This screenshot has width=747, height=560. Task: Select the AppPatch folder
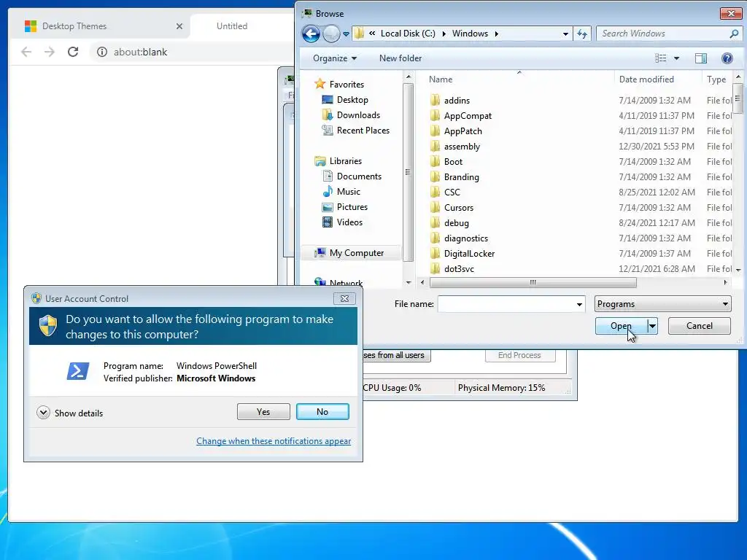462,131
